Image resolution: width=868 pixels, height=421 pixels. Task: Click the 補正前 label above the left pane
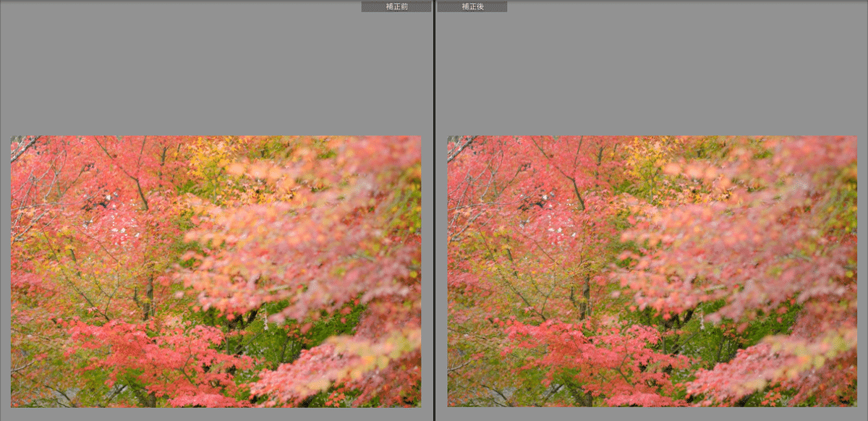click(396, 7)
